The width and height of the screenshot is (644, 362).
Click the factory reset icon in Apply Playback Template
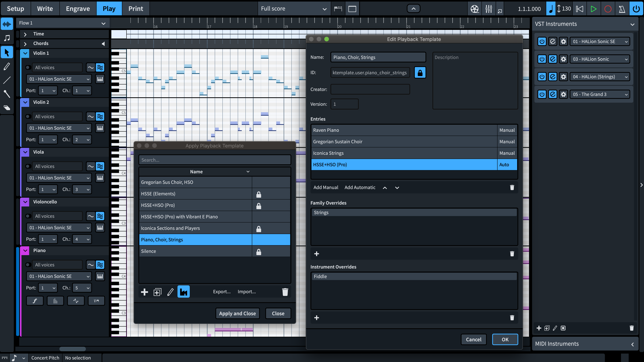[183, 292]
